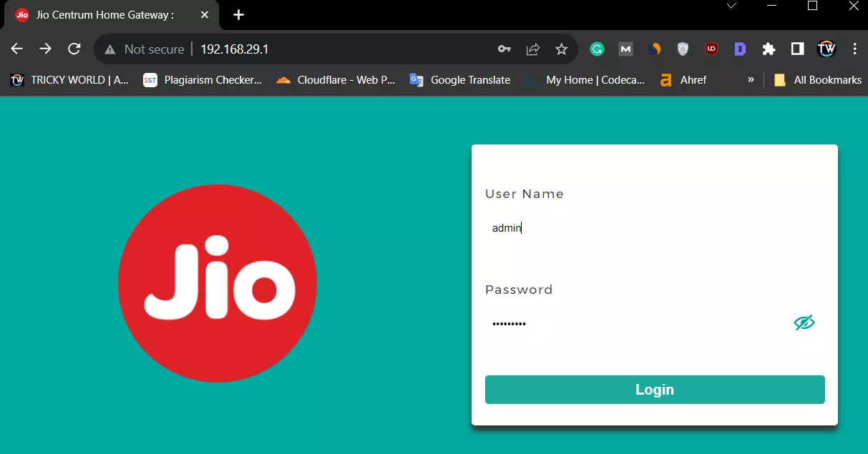868x454 pixels.
Task: Click the page reload control
Action: 74,49
